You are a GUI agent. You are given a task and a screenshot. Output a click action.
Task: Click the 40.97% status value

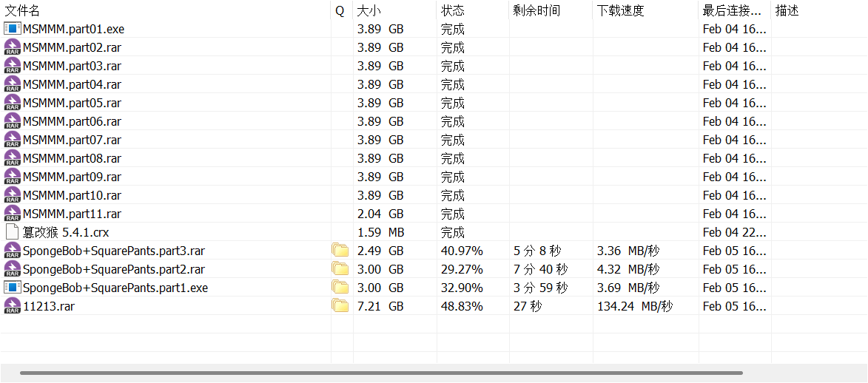pyautogui.click(x=462, y=251)
